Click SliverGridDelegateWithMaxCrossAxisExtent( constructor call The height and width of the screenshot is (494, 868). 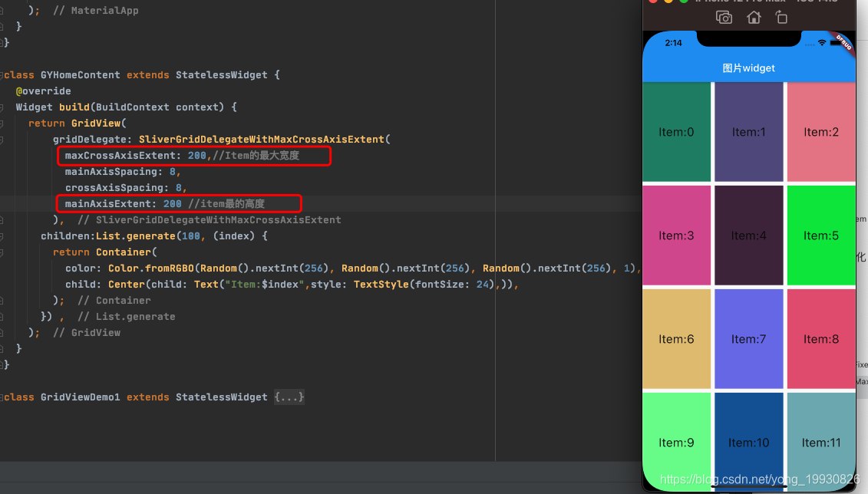(x=265, y=139)
